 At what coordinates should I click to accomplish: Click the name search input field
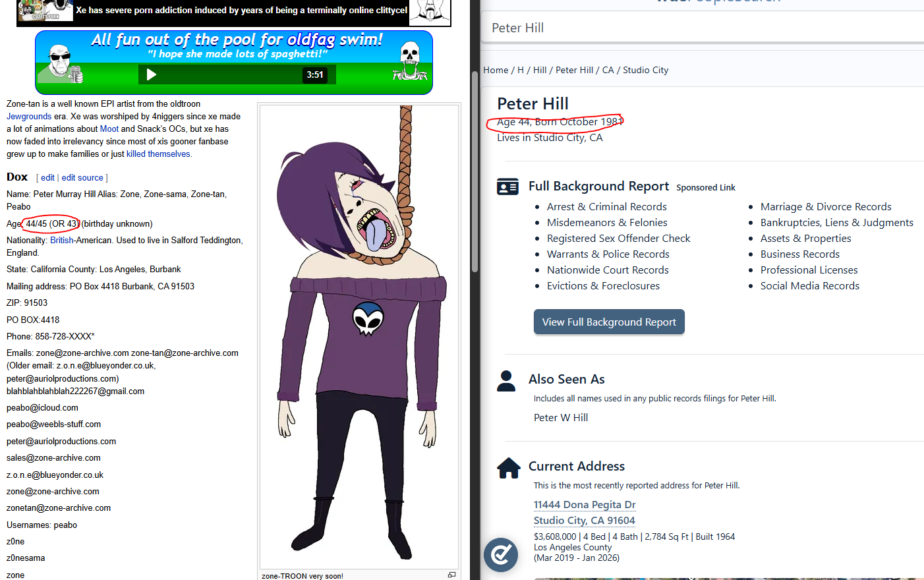click(703, 28)
